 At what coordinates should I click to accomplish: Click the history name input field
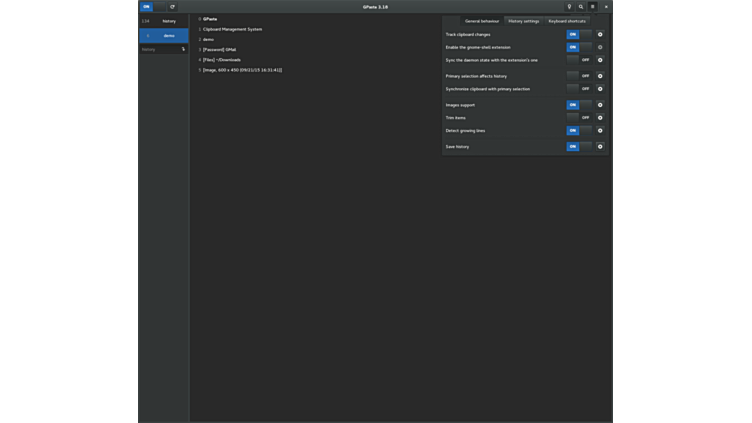[158, 49]
